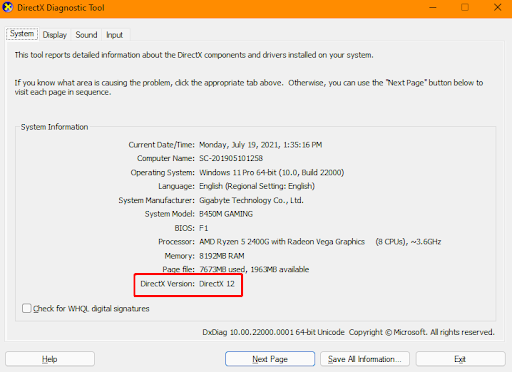Click the DxDiag 10.00.22000.0001 copyright line
The width and height of the screenshot is (512, 372).
pyautogui.click(x=348, y=332)
